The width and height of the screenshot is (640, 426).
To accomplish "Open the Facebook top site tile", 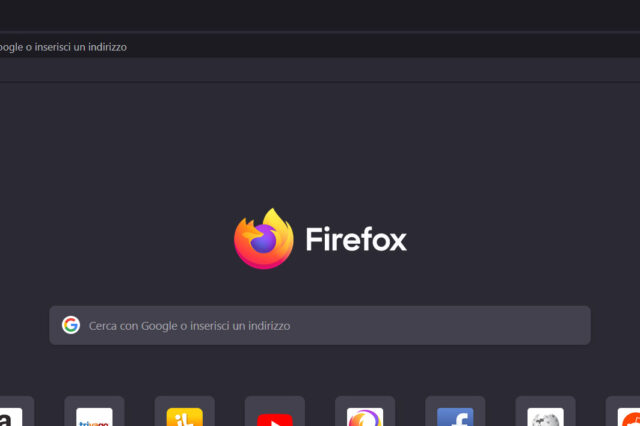I will (455, 411).
